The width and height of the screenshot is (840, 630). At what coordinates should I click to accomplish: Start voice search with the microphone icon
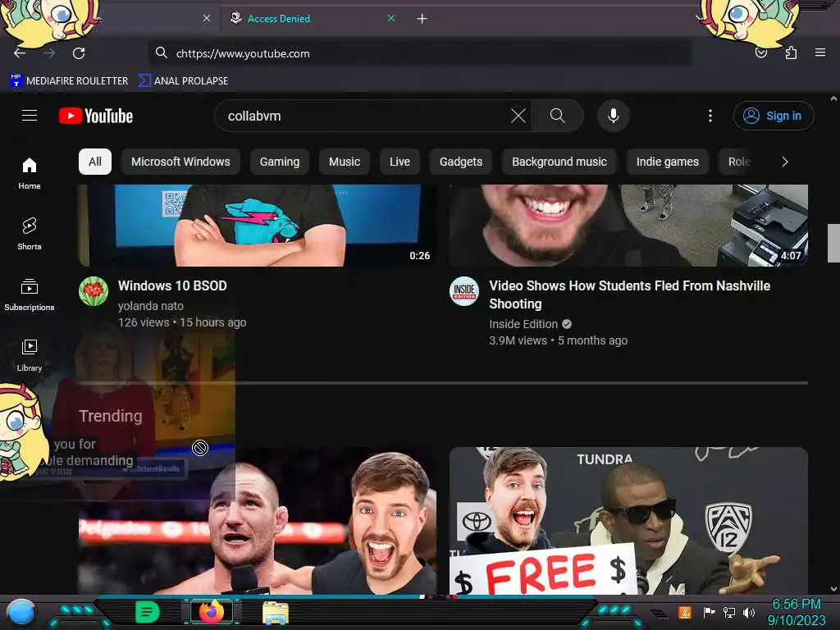point(614,116)
